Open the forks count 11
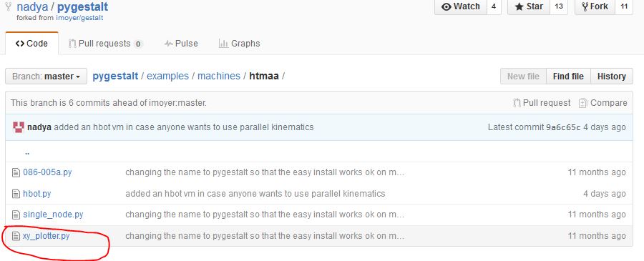 [x=624, y=6]
